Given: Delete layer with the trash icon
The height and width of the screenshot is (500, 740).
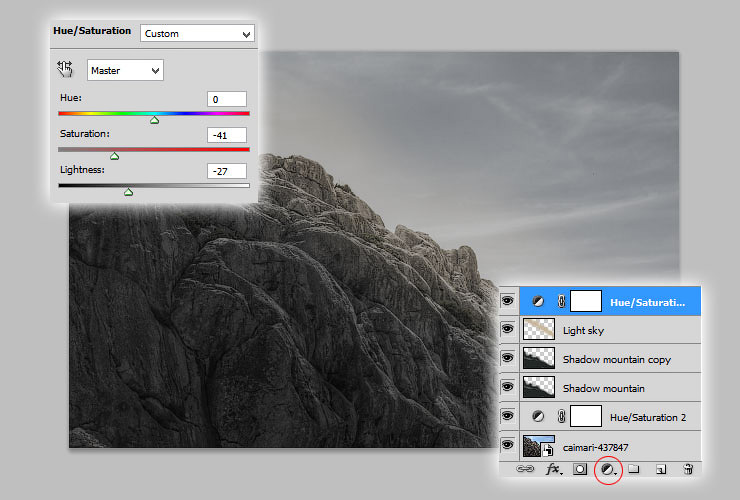Looking at the screenshot, I should coord(688,469).
